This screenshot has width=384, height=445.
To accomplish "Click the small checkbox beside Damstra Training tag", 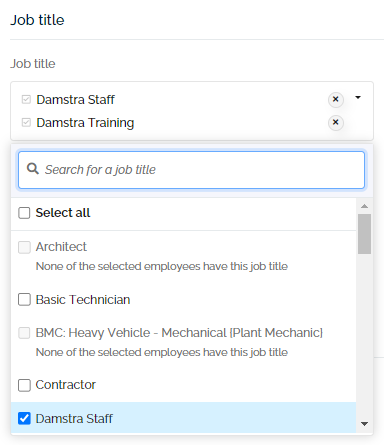I will click(26, 122).
